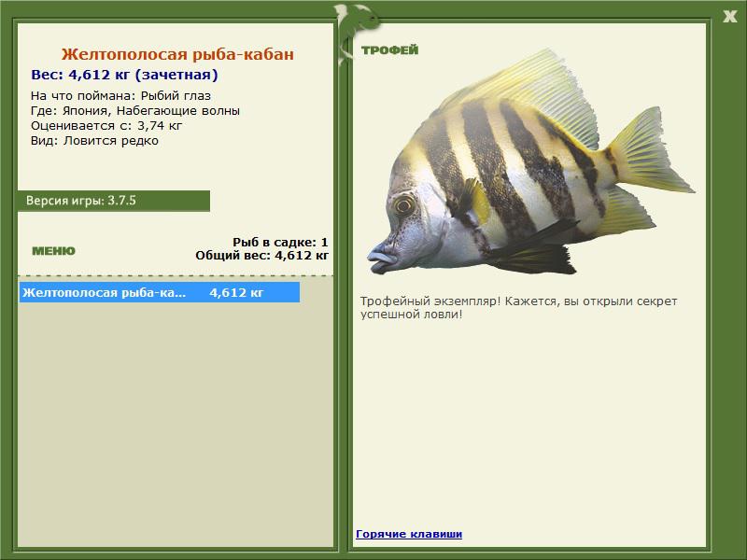
Task: Click the Общий вес: 4,612 кг total
Action: pos(262,255)
